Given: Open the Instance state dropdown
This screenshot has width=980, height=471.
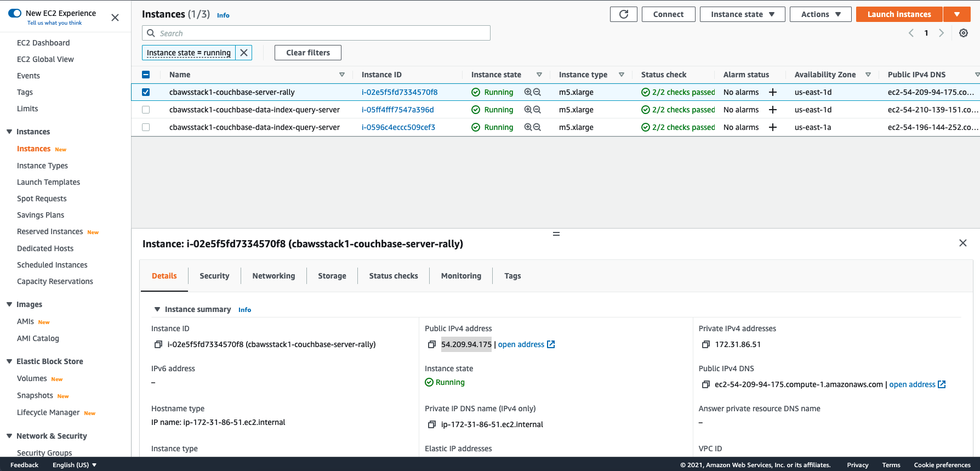Looking at the screenshot, I should 742,14.
